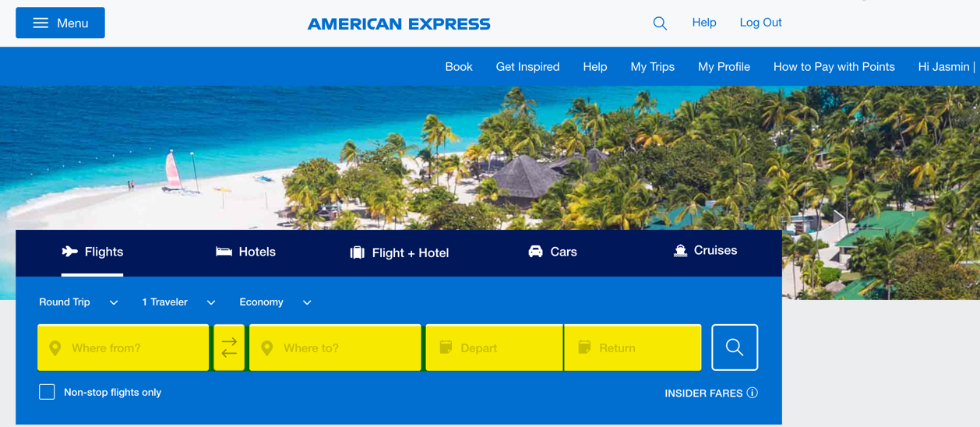Click the Log Out link
The height and width of the screenshot is (427, 980).
pyautogui.click(x=760, y=23)
